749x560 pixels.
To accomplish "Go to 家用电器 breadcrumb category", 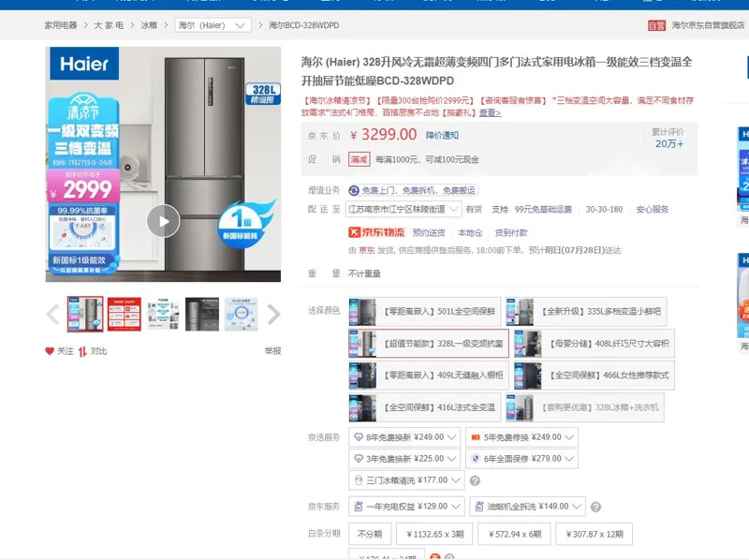I will click(61, 25).
